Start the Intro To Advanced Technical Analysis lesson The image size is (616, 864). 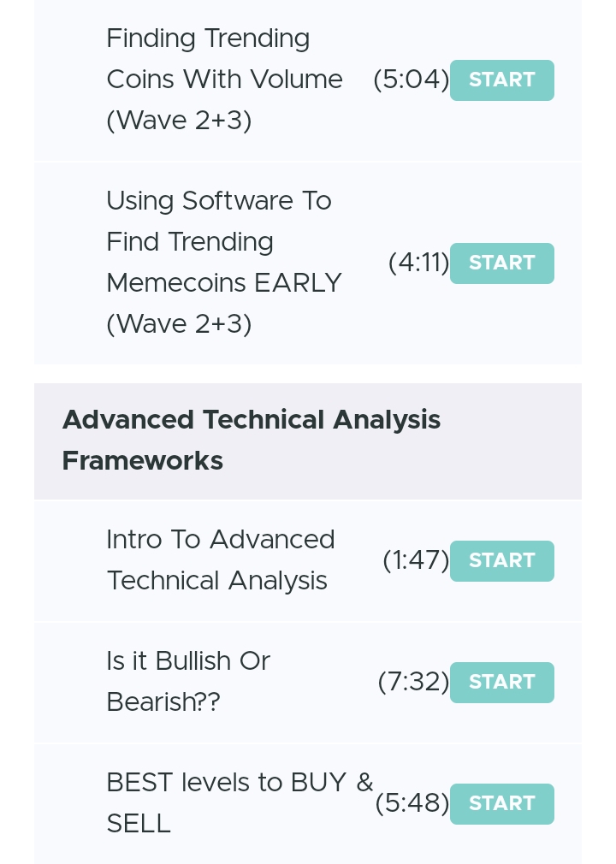502,561
